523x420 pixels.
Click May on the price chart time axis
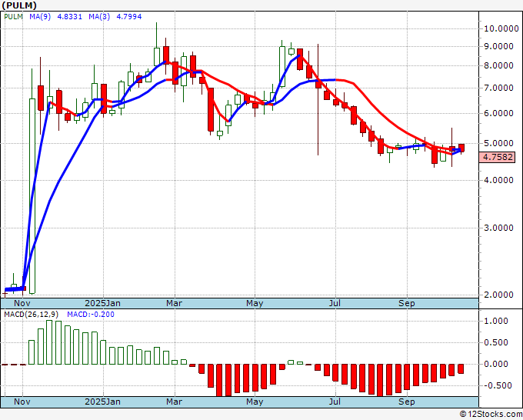[255, 303]
